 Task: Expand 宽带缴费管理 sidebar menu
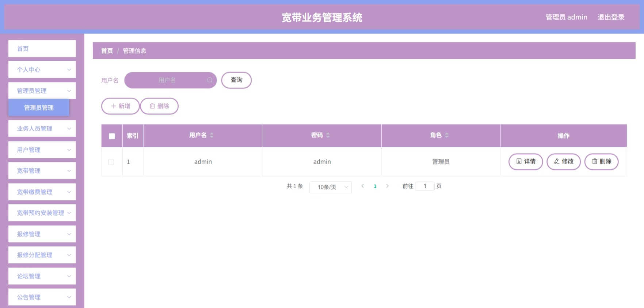(42, 192)
